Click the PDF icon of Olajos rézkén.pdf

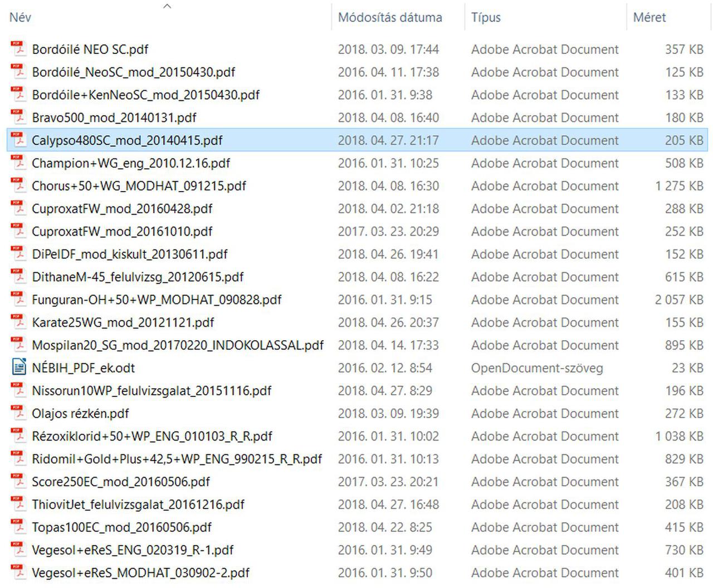tap(19, 414)
